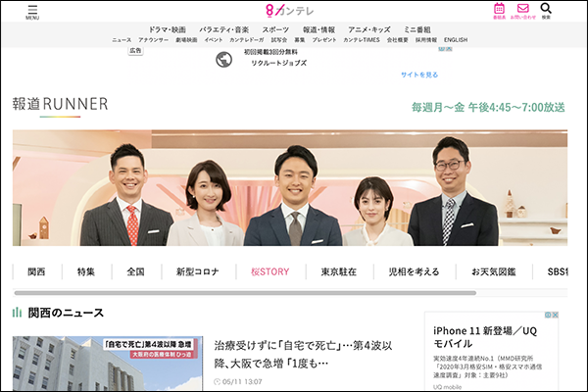This screenshot has width=588, height=392.
Task: Select the 児相を考える category tab
Action: pyautogui.click(x=414, y=271)
